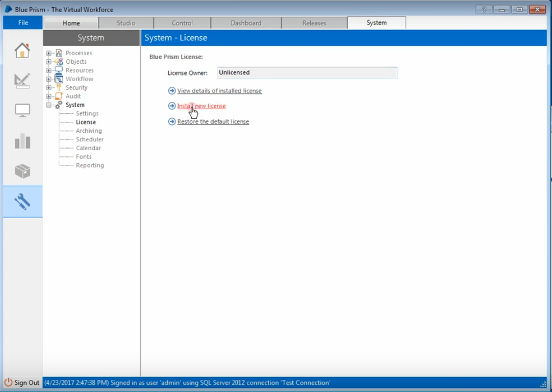Click the Resources computer tree icon
552x392 pixels.
[59, 70]
